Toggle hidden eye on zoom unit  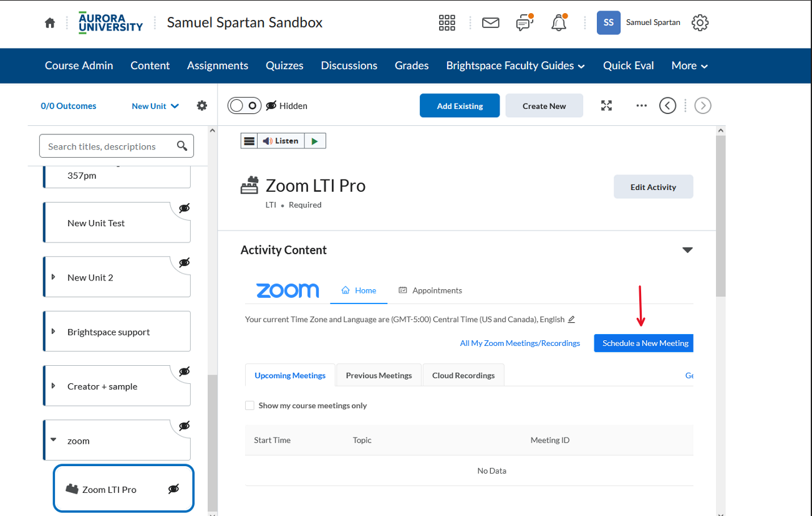(x=184, y=426)
